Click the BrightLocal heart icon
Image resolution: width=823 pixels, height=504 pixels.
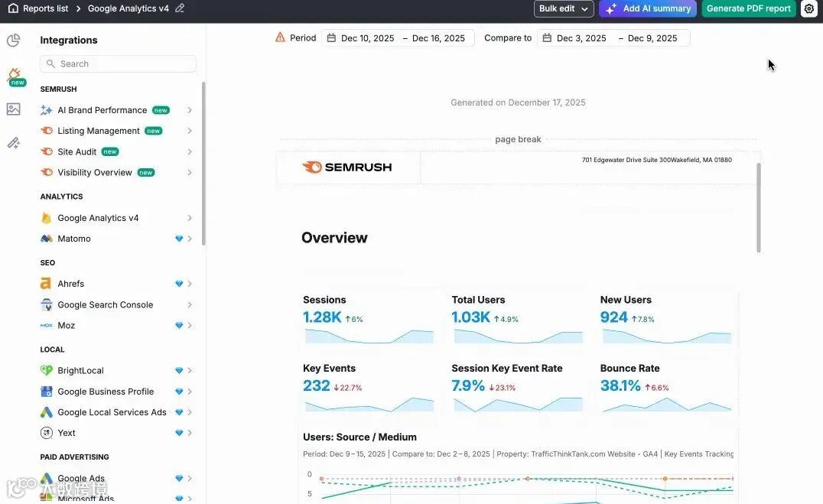(46, 370)
